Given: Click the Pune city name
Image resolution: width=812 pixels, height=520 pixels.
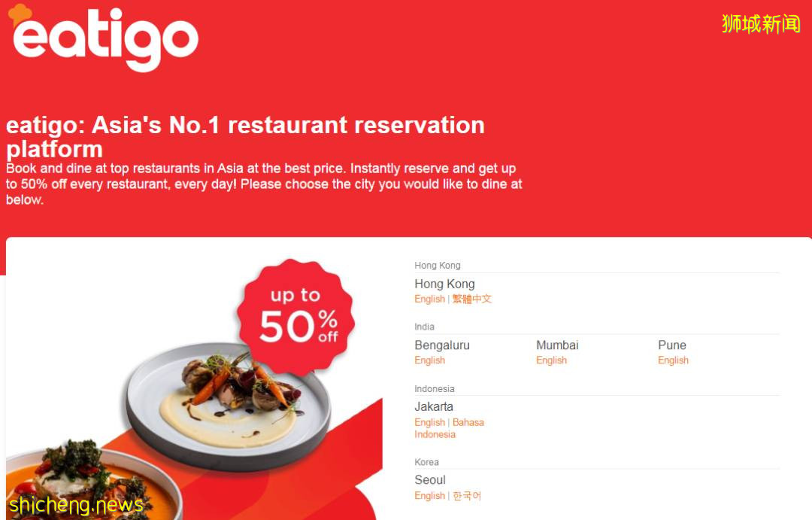Looking at the screenshot, I should point(671,345).
